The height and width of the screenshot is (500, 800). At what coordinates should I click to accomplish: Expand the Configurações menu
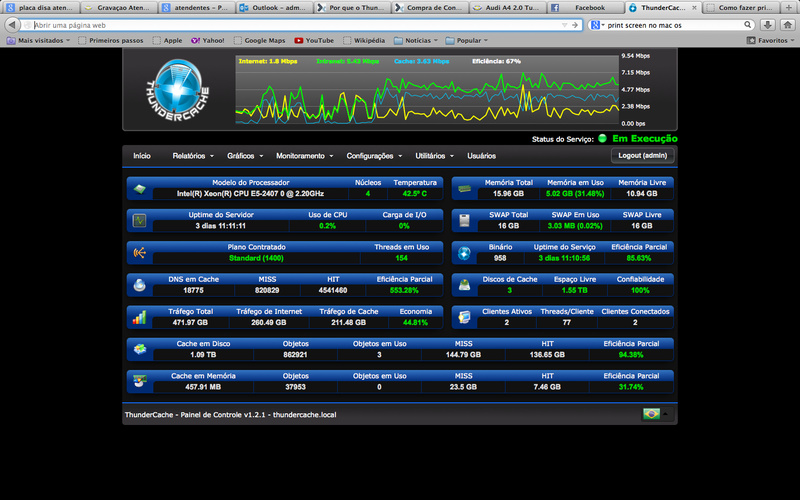[374, 156]
